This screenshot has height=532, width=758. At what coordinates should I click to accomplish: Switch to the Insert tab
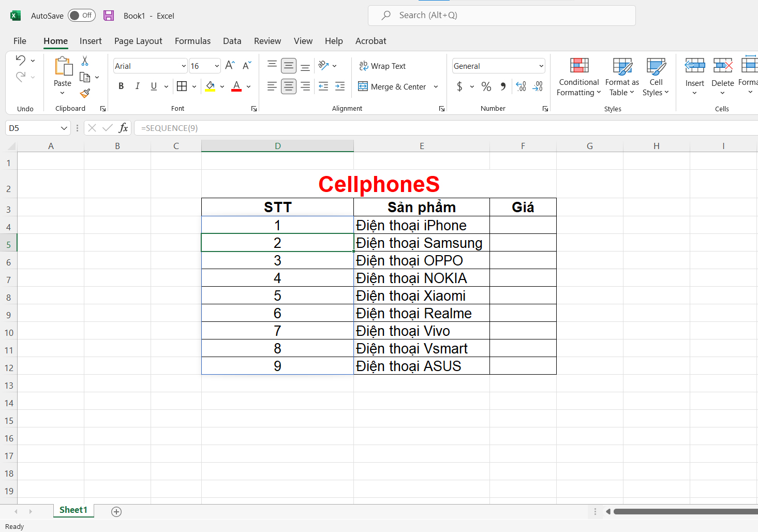coord(91,41)
